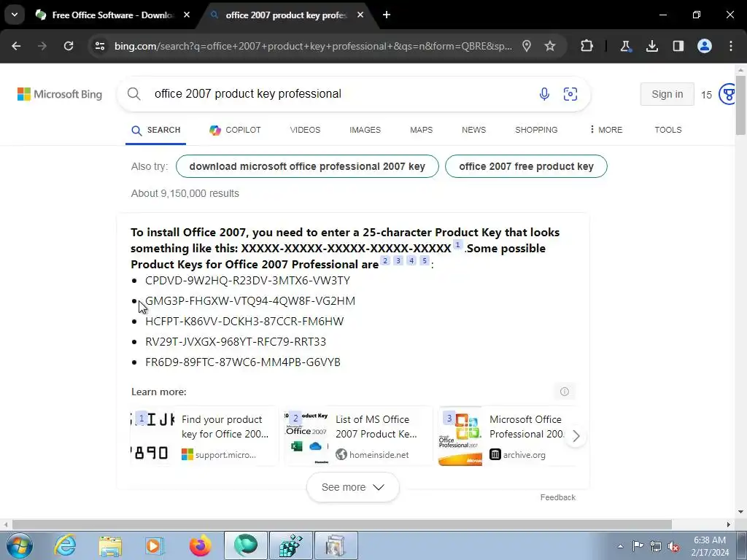Switch to the VIDEOS tab

point(305,130)
